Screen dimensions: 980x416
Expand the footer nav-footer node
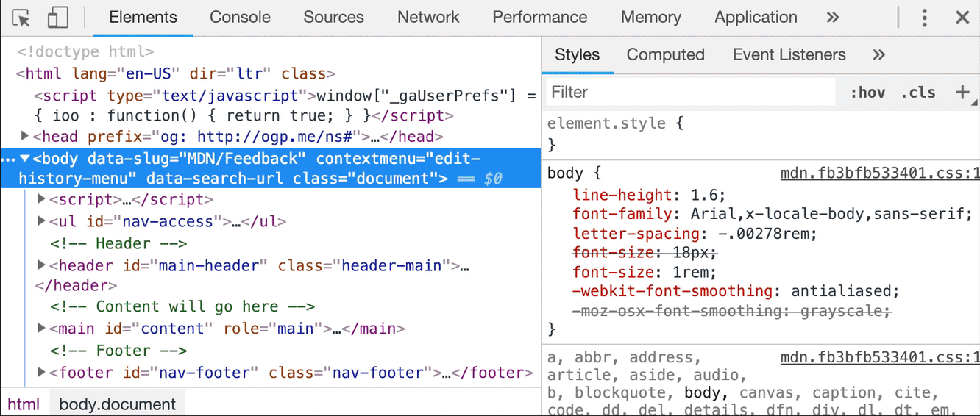[42, 373]
